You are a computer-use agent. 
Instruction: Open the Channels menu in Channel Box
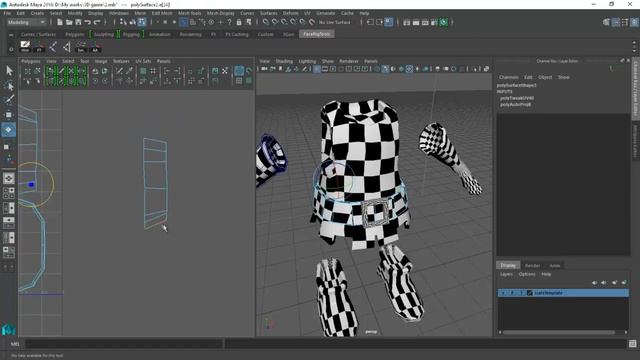click(509, 77)
